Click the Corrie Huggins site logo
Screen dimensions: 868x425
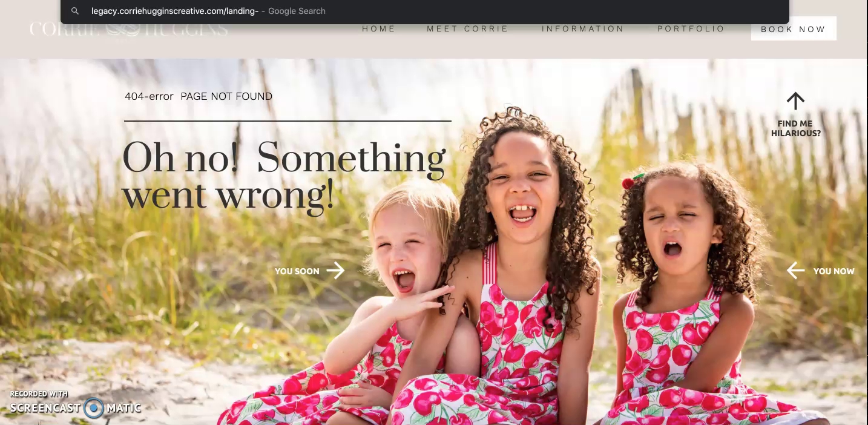pos(129,29)
